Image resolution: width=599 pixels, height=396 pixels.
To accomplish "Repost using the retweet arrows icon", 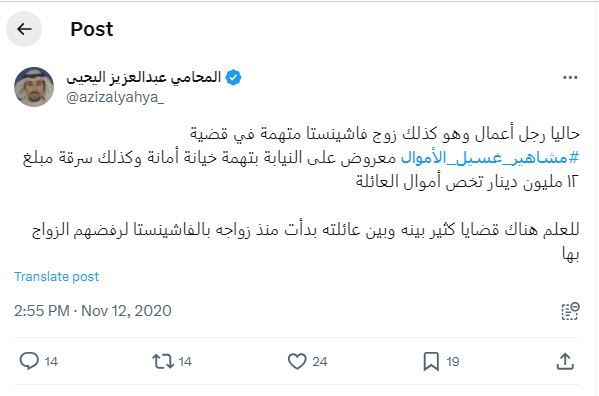I will [163, 361].
